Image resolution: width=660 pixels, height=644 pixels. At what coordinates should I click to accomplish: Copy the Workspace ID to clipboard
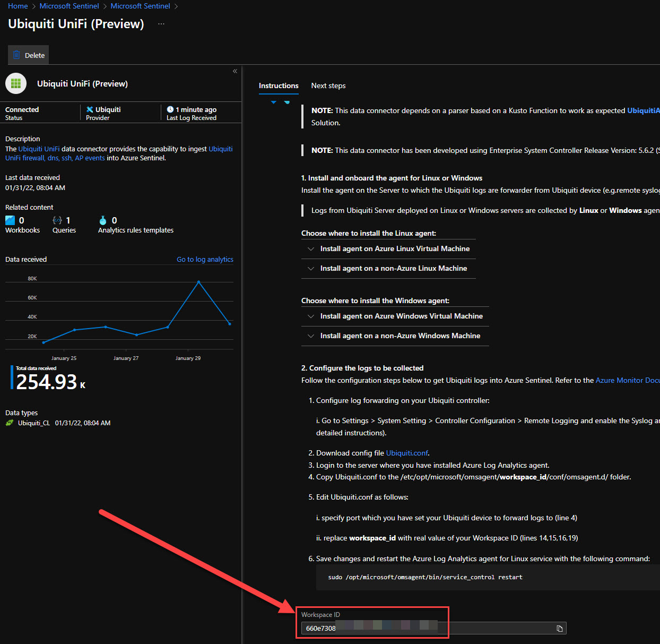559,628
